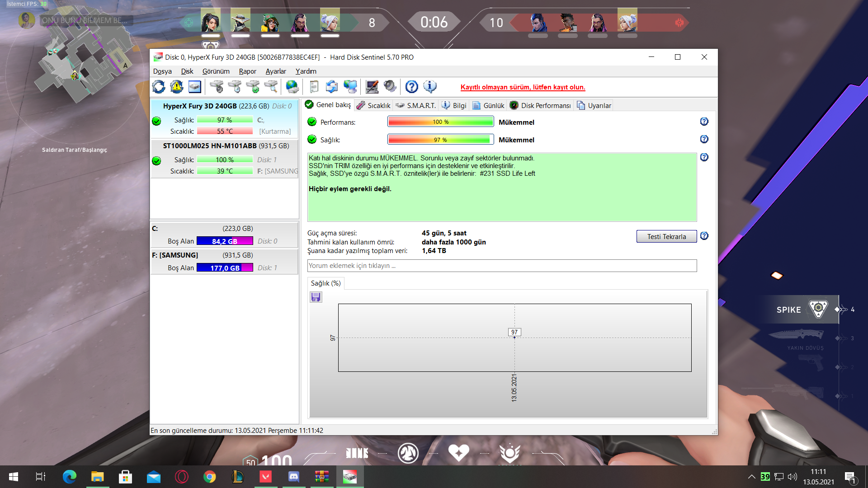Click help icon next to Performans bar
Viewport: 868px width, 488px height.
click(704, 122)
